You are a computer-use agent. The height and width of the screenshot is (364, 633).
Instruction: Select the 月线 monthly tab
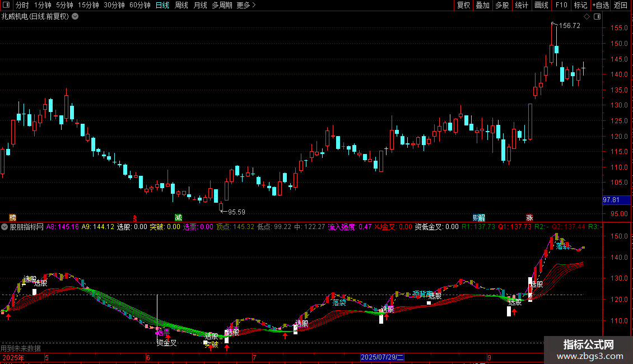(x=200, y=5)
